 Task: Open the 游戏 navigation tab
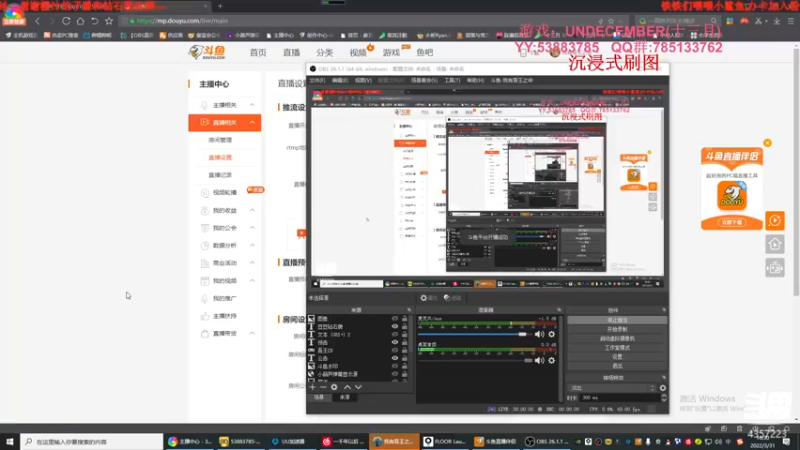[x=391, y=53]
